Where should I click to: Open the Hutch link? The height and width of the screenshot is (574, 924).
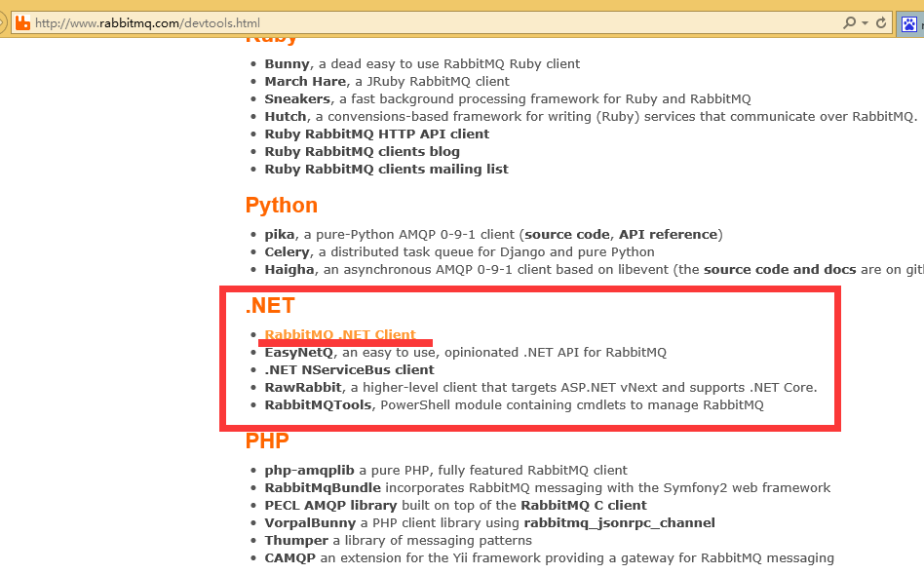point(286,117)
